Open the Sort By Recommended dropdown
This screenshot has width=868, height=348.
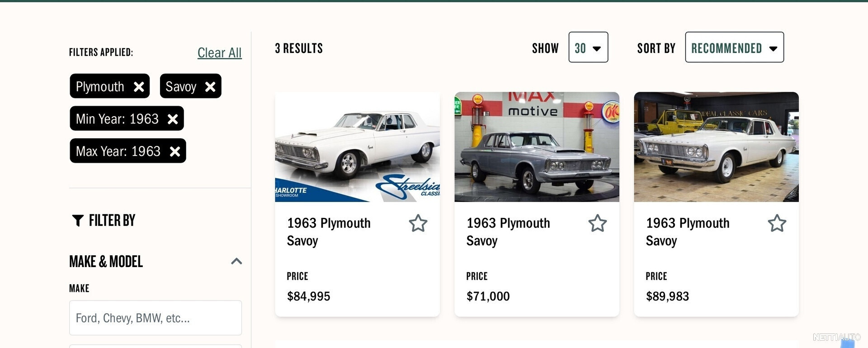[734, 47]
